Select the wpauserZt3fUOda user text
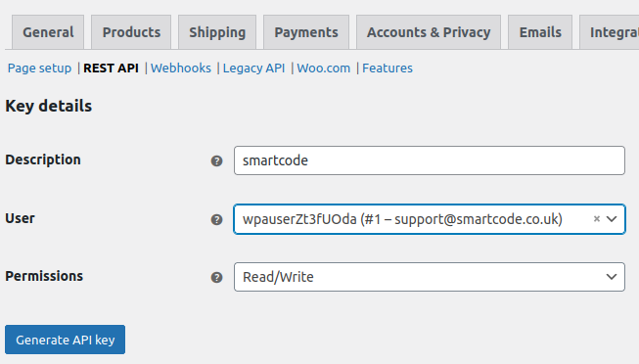639x364 pixels. tap(402, 219)
